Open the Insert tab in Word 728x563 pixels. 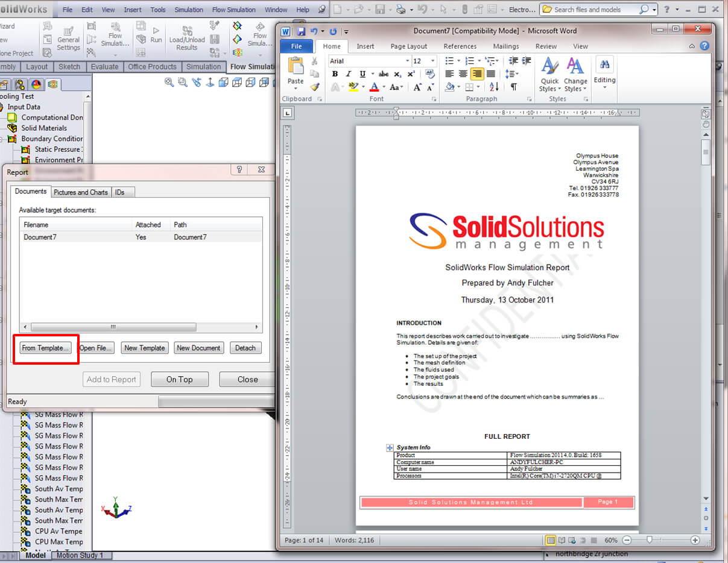tap(365, 46)
